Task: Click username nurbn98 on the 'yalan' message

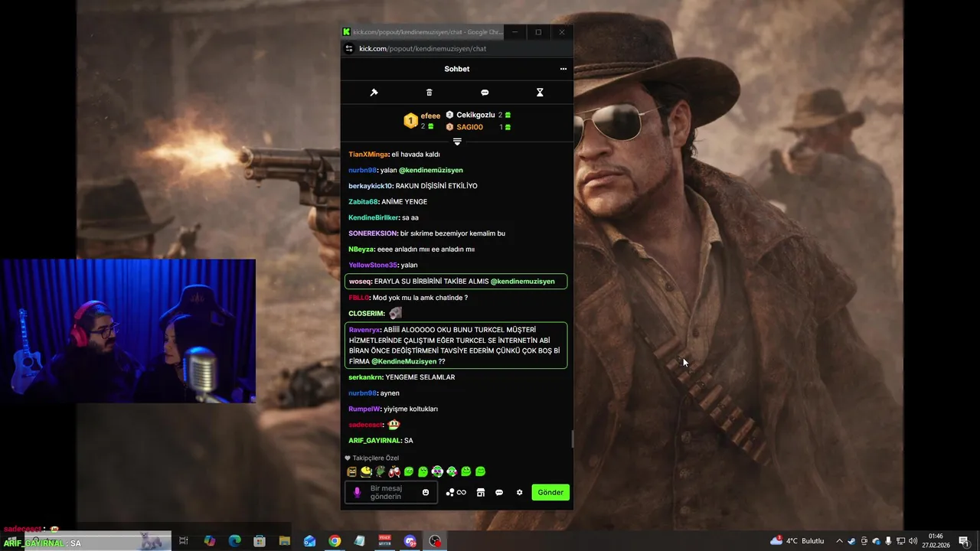Action: 362,171
